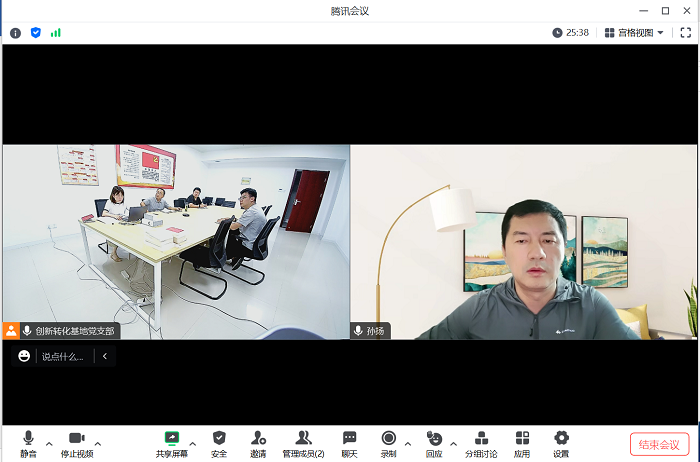Open the 安全 security options
Screen dimensions: 700x462
pos(219,443)
